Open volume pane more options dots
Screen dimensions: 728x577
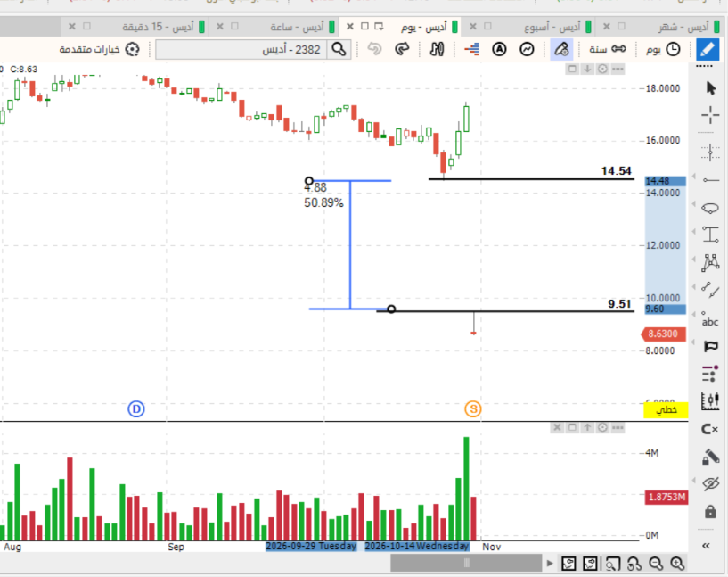(x=618, y=427)
